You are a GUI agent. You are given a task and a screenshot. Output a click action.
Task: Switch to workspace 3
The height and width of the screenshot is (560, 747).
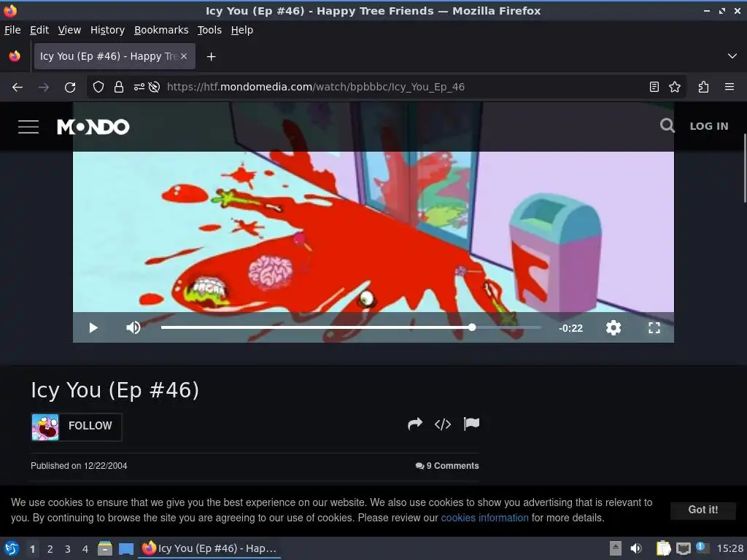tap(68, 549)
